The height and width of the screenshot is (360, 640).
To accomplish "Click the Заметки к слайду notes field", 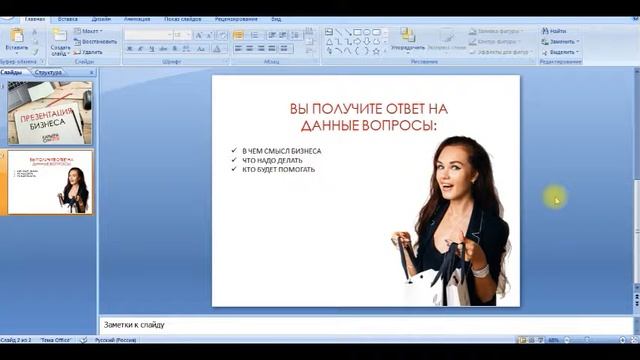I will point(366,325).
